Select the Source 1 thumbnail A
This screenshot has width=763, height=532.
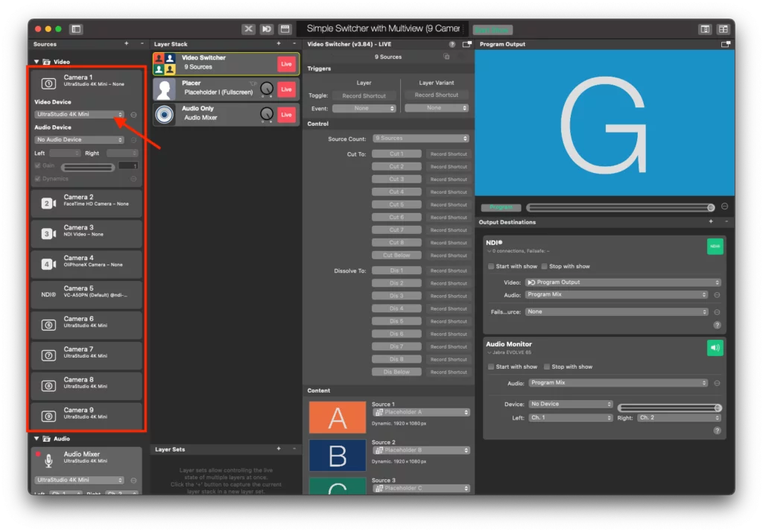pyautogui.click(x=338, y=417)
